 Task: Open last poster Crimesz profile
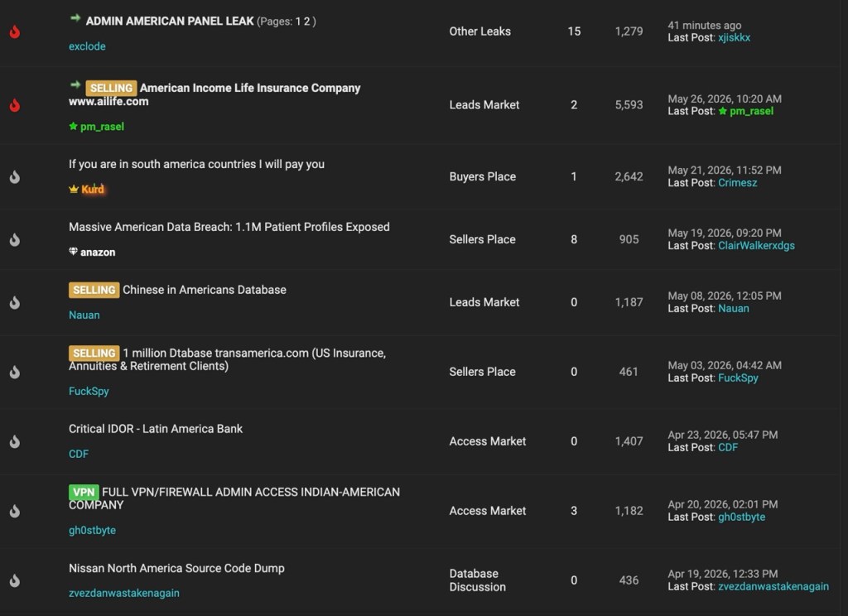pyautogui.click(x=738, y=183)
